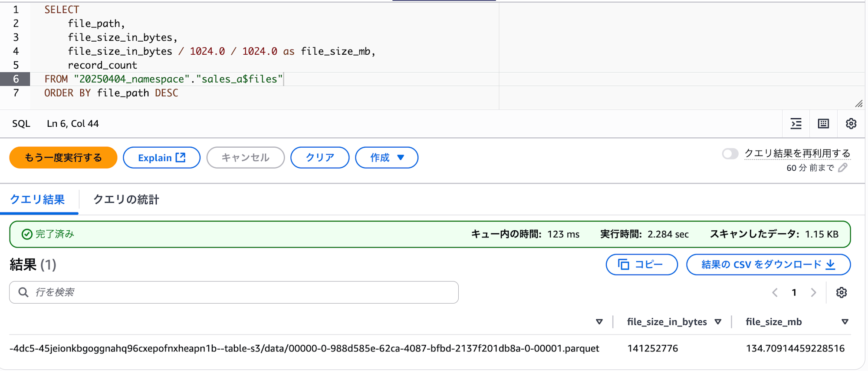Viewport: 868px width, 371px height.
Task: Go to previous results page arrow
Action: click(775, 293)
